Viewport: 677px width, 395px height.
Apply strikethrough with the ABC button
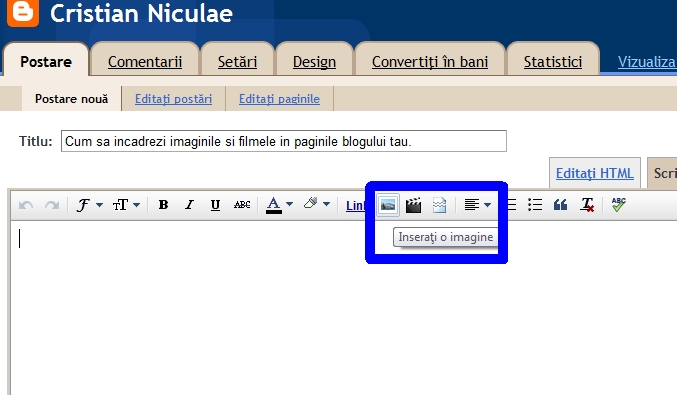(x=242, y=205)
